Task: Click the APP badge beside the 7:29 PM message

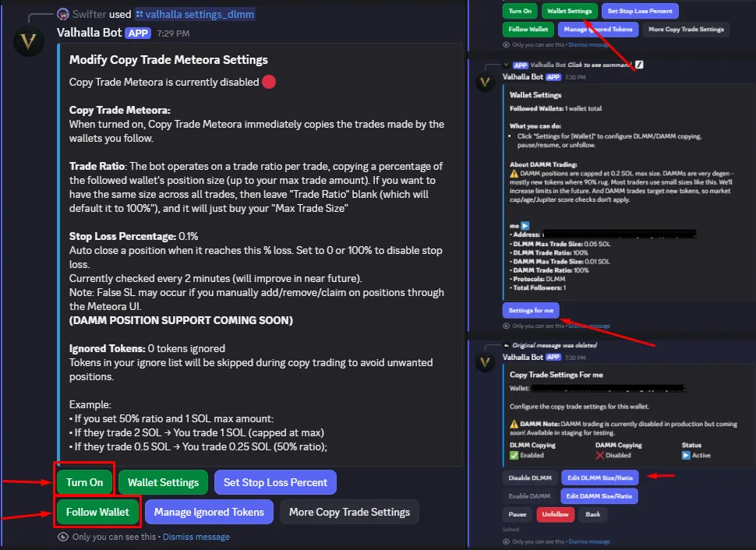Action: tap(138, 33)
